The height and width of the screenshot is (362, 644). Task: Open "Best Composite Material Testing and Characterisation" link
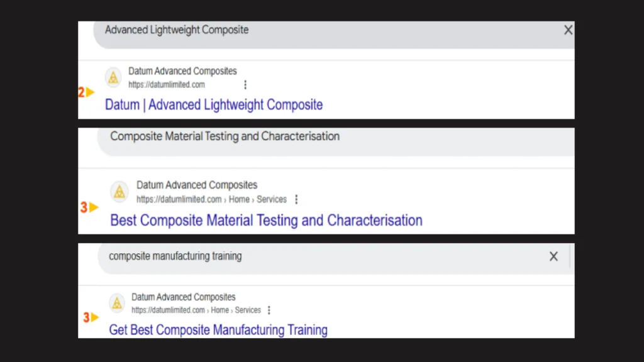click(x=266, y=221)
